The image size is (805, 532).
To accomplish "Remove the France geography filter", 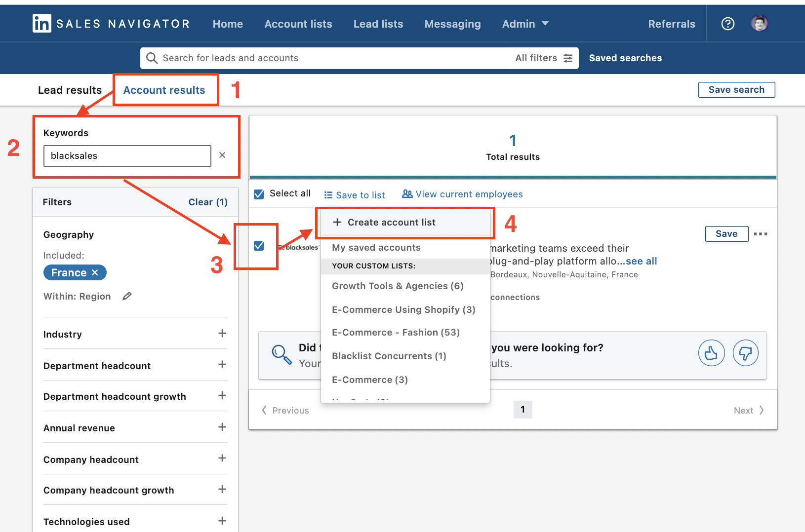I will [95, 272].
